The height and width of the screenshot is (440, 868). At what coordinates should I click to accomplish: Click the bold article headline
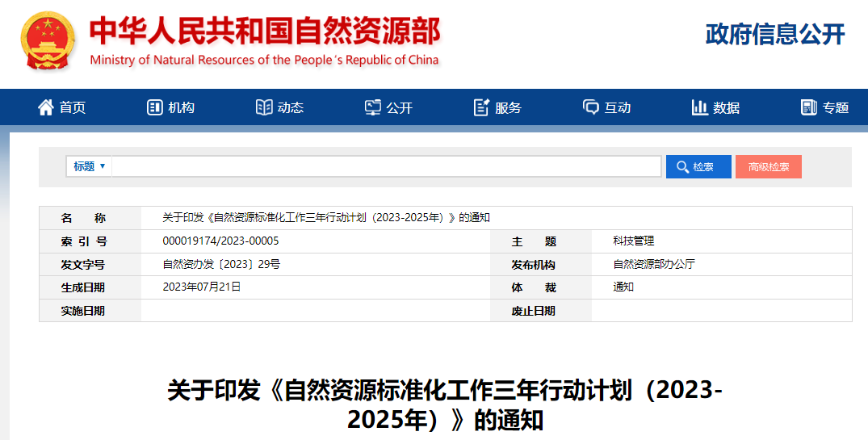pos(445,405)
